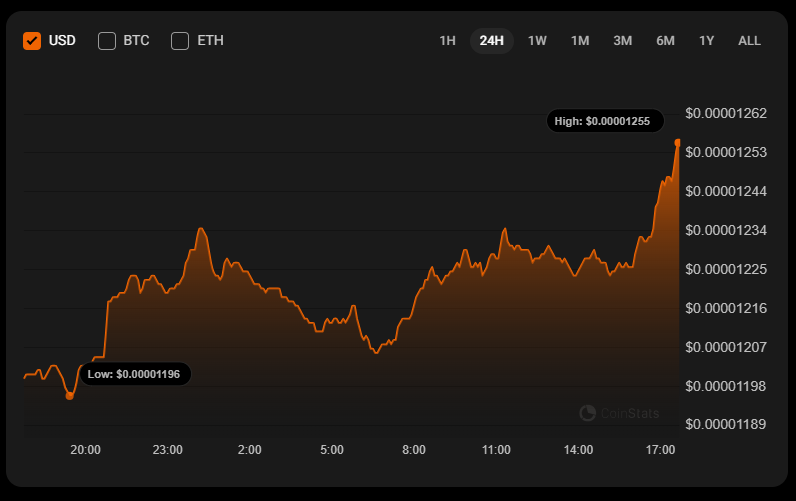Show the ALL time range
Viewport: 796px width, 501px height.
(749, 41)
